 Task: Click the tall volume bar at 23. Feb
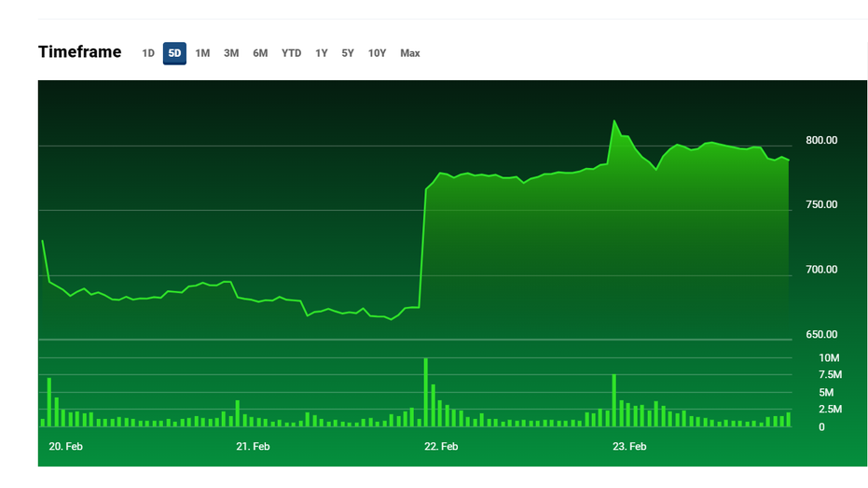pyautogui.click(x=613, y=400)
